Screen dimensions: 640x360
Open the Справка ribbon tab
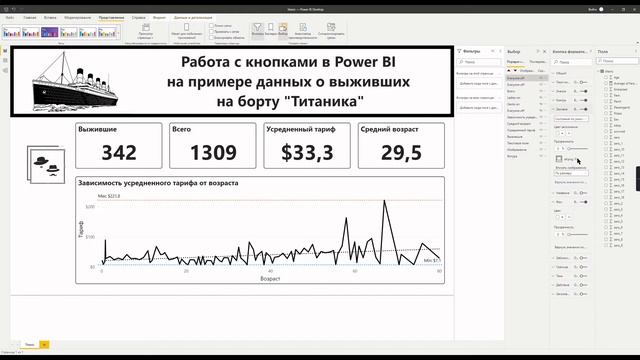tap(139, 18)
